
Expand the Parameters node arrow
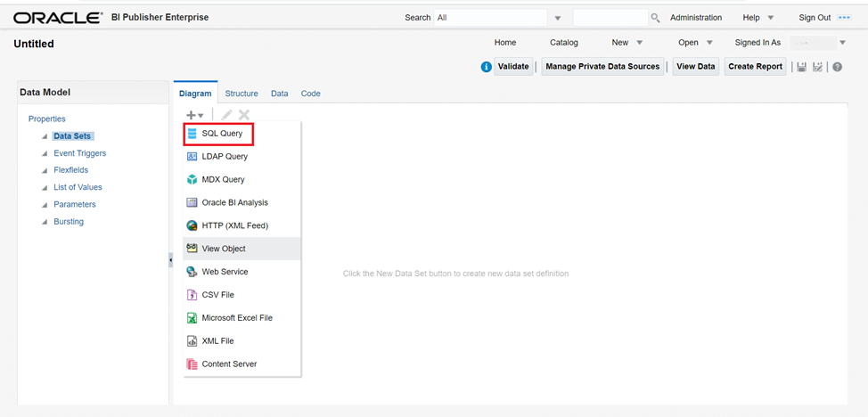[x=45, y=205]
